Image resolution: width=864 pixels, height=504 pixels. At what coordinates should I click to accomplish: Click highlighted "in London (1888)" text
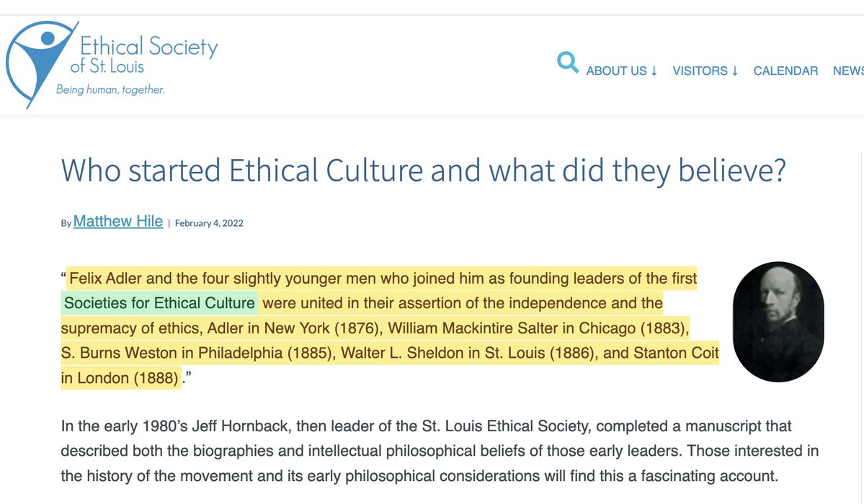119,378
